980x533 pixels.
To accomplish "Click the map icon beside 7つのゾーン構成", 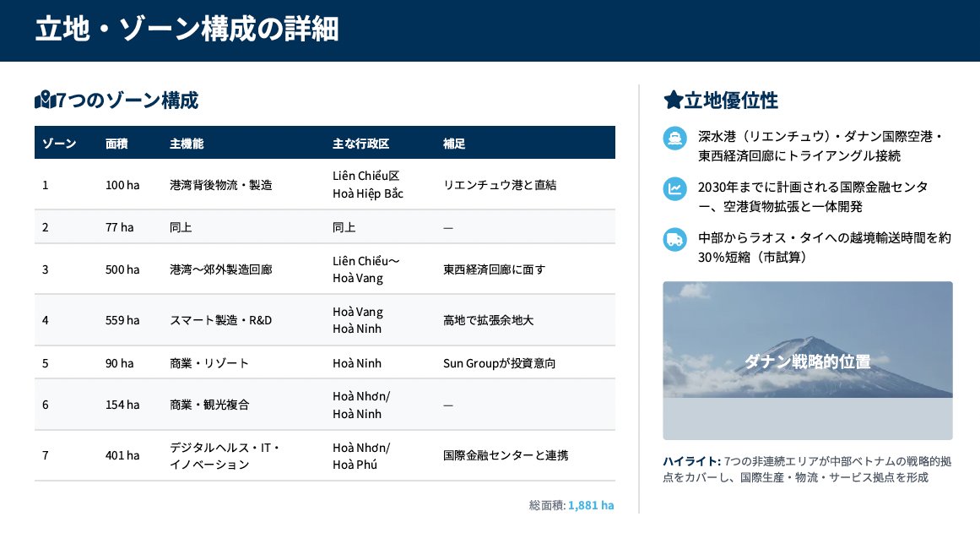I will point(46,100).
